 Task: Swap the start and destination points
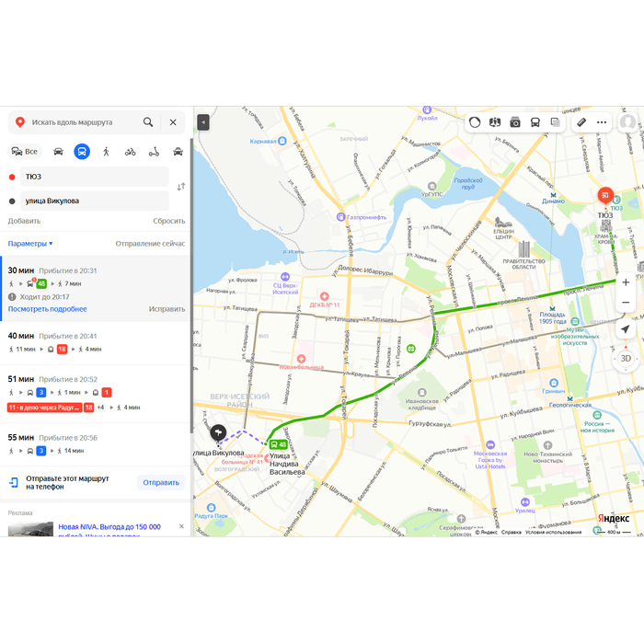[x=180, y=187]
